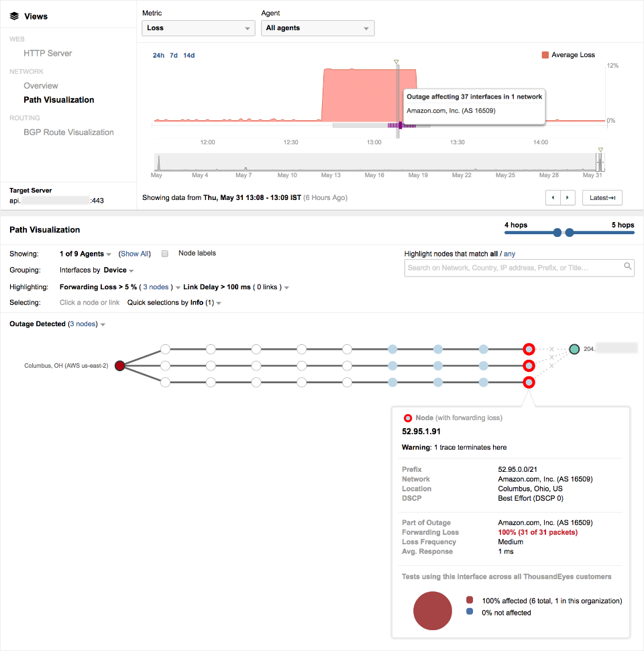Click the Show All agents link
644x651 pixels.
(x=135, y=254)
